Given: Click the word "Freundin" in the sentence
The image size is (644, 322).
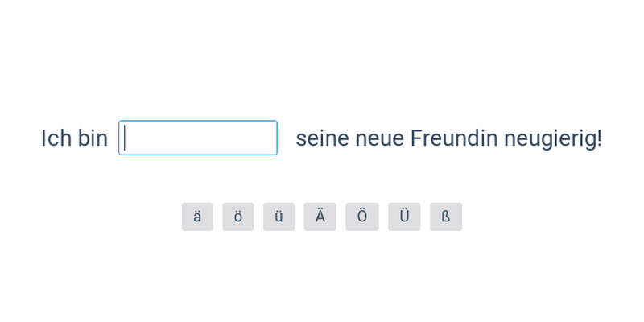Looking at the screenshot, I should click(454, 138).
